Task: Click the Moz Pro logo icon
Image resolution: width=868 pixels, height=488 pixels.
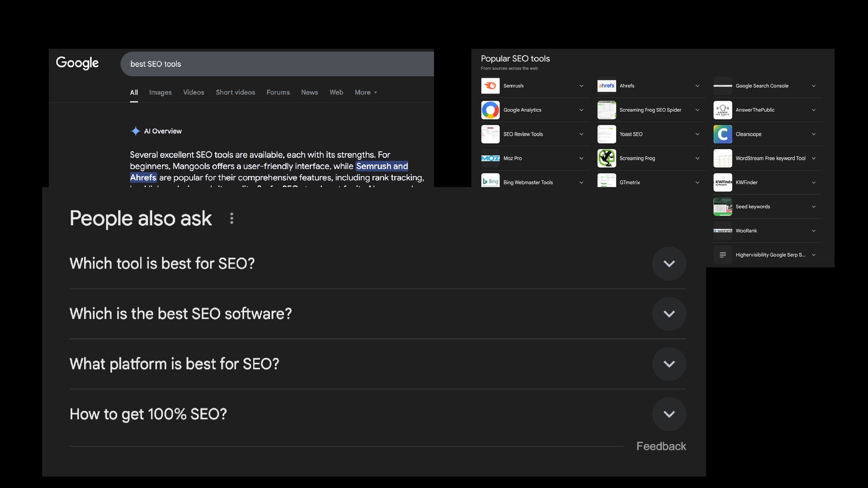Action: pyautogui.click(x=490, y=158)
